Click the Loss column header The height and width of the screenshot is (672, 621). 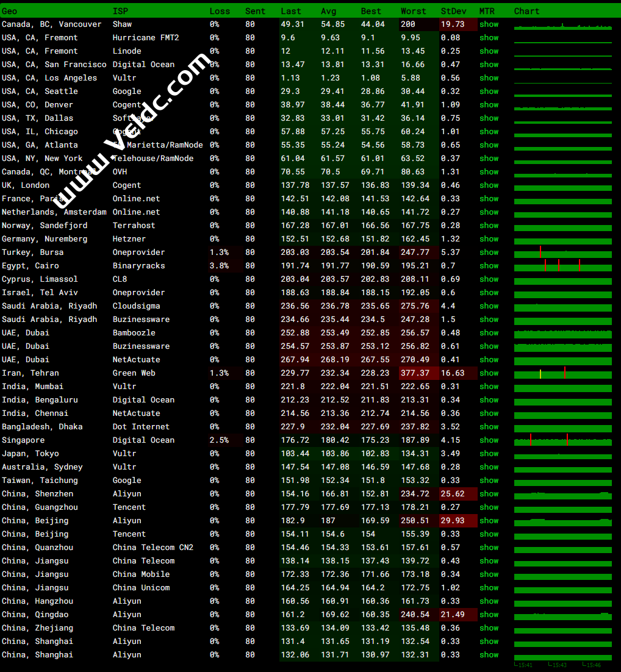[220, 11]
